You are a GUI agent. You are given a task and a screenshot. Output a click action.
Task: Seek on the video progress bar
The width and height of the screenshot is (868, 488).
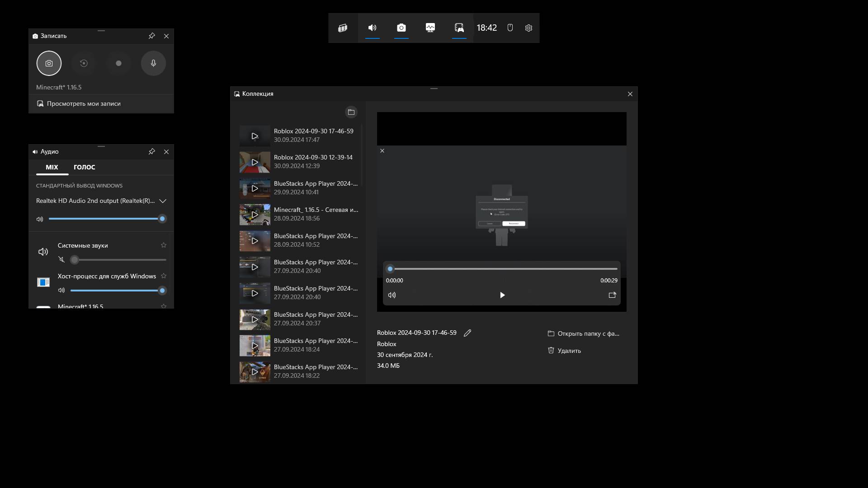[x=502, y=269]
